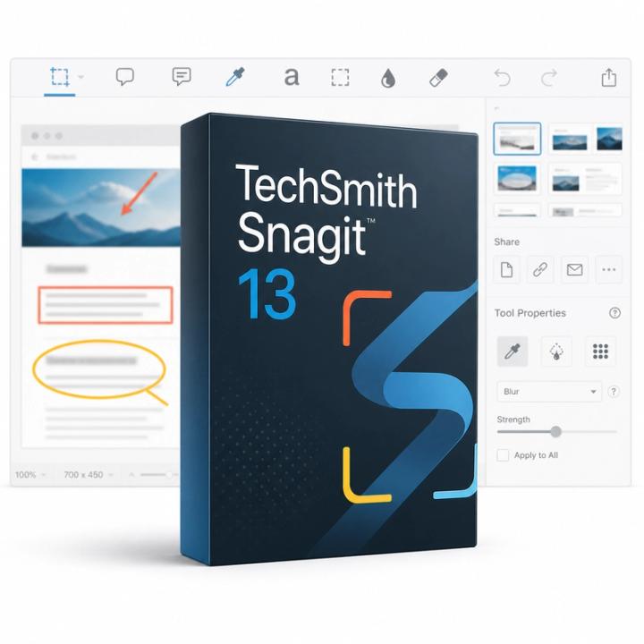Click the mountain image in captured window

pyautogui.click(x=101, y=208)
